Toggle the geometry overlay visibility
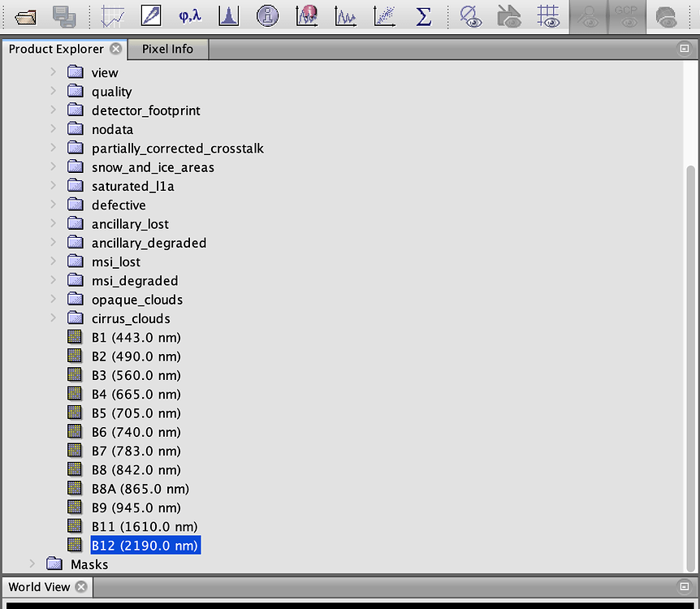 (x=509, y=15)
